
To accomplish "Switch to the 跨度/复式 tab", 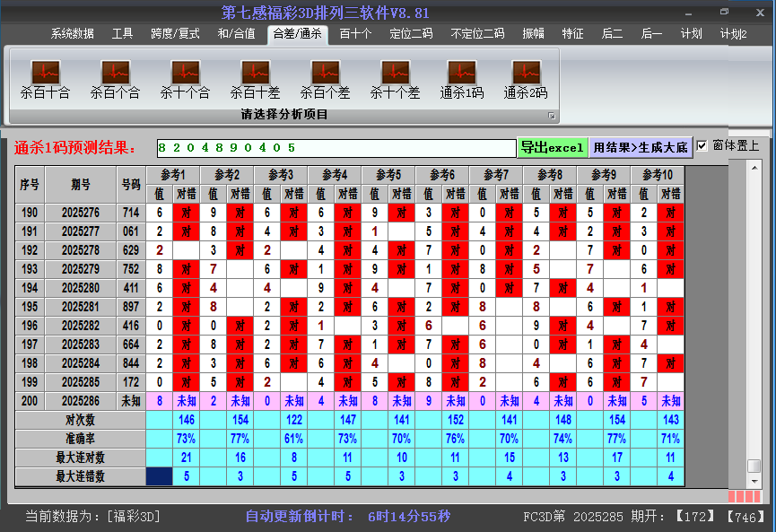I will [175, 34].
